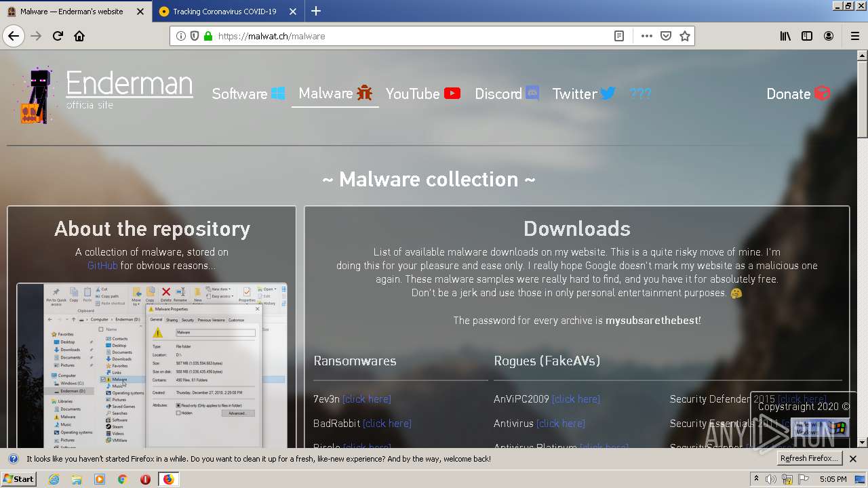868x488 pixels.
Task: Open Firefox Account icon
Action: [x=829, y=36]
